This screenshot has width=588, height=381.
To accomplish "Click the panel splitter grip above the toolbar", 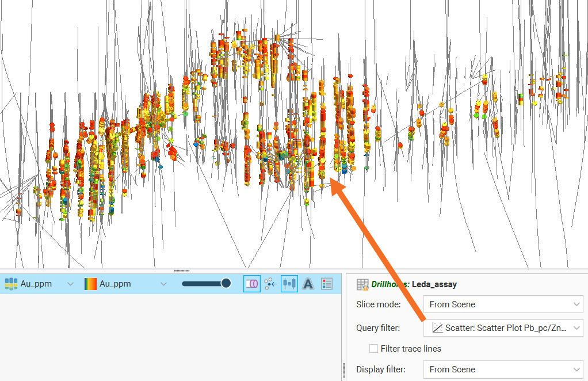I will pyautogui.click(x=181, y=270).
